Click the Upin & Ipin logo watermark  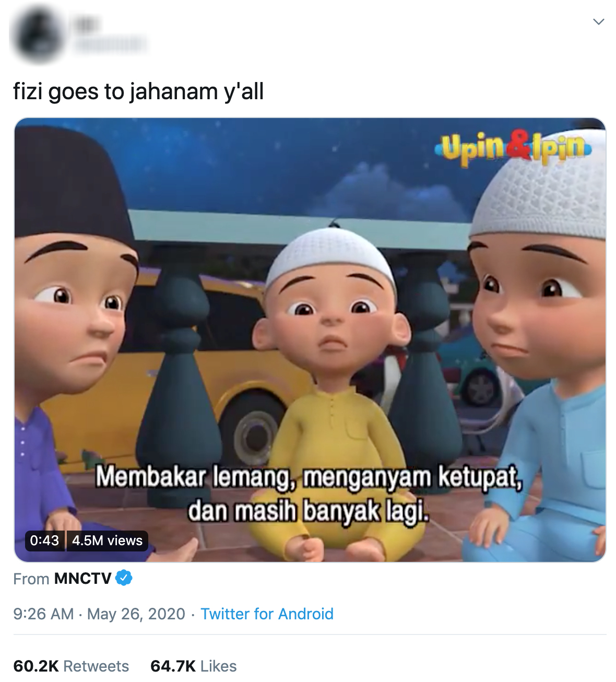(x=514, y=148)
